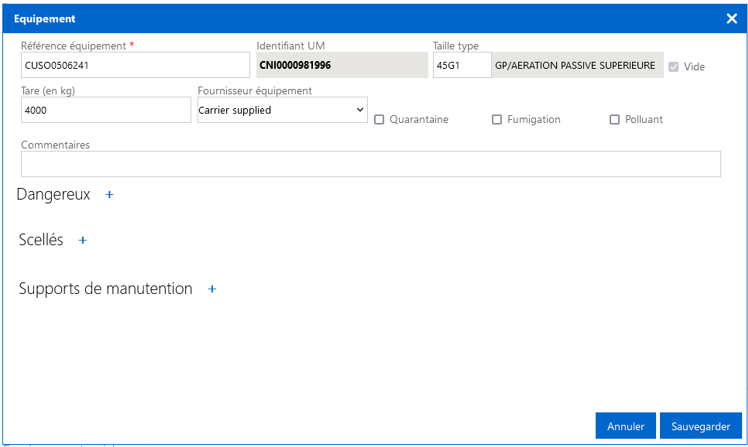
Task: Click the Scellés section heading
Action: (x=41, y=240)
